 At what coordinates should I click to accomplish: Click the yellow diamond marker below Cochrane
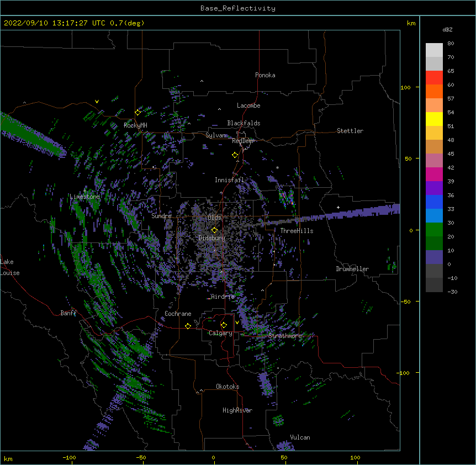click(188, 326)
